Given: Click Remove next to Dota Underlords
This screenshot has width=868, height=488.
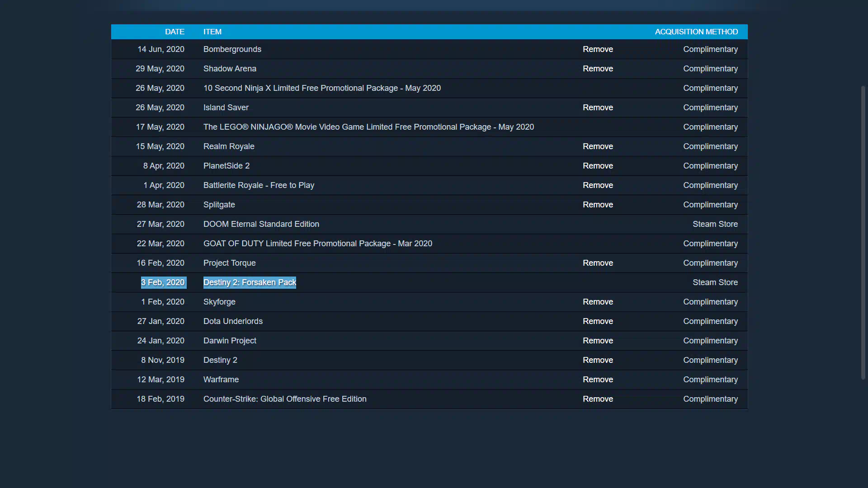Looking at the screenshot, I should 598,321.
